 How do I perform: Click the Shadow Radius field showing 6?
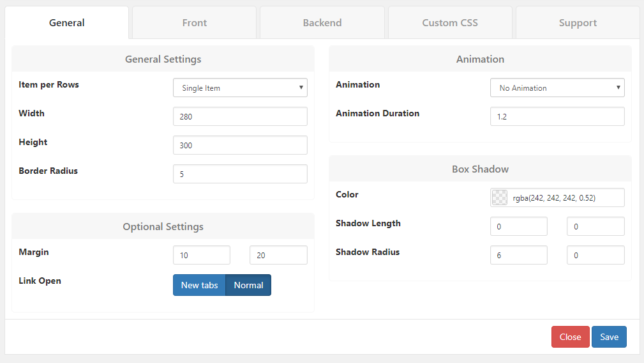pos(519,255)
